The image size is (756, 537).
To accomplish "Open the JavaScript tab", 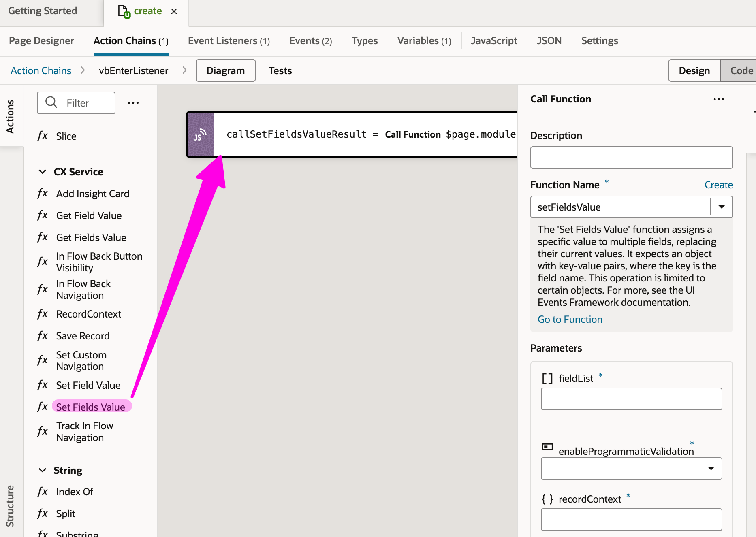I will click(494, 41).
